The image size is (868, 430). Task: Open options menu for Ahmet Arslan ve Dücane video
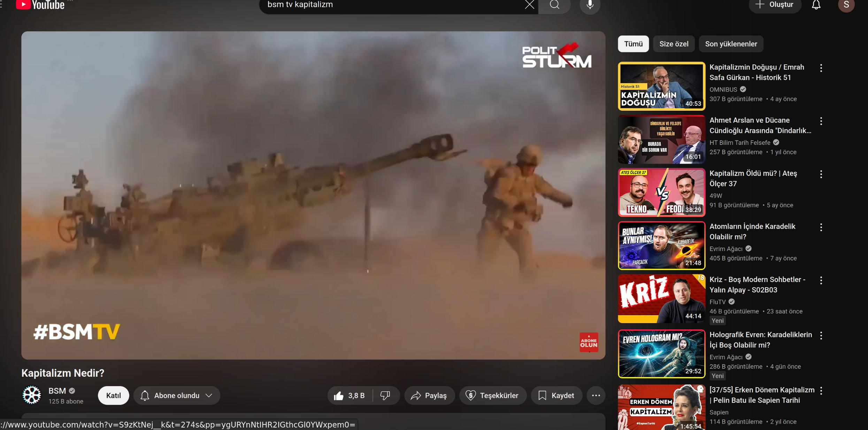pos(821,121)
